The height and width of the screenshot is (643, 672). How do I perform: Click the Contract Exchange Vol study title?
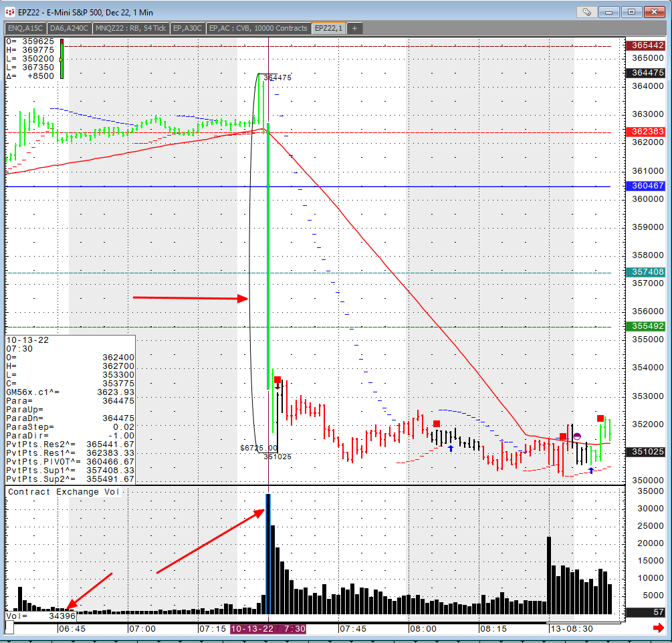coord(64,492)
